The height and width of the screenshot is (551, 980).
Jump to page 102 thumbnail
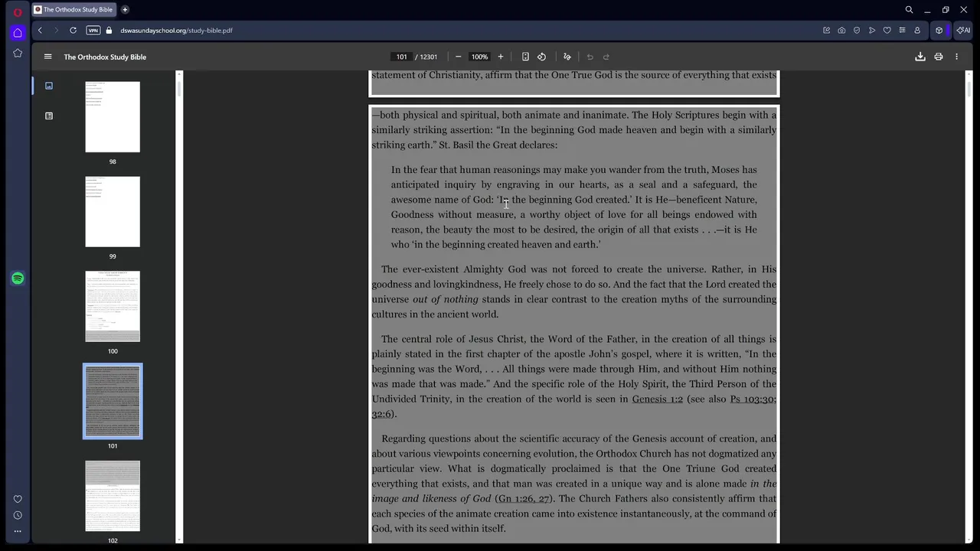[x=113, y=496]
